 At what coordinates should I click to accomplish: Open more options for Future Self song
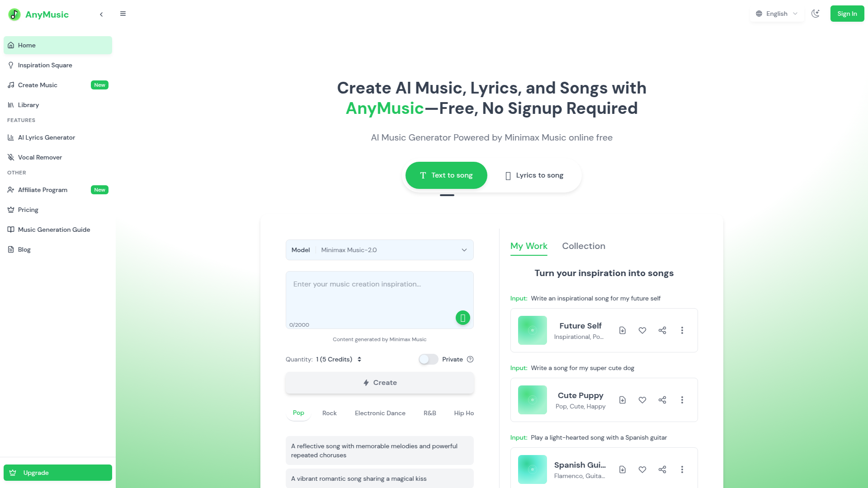point(682,330)
